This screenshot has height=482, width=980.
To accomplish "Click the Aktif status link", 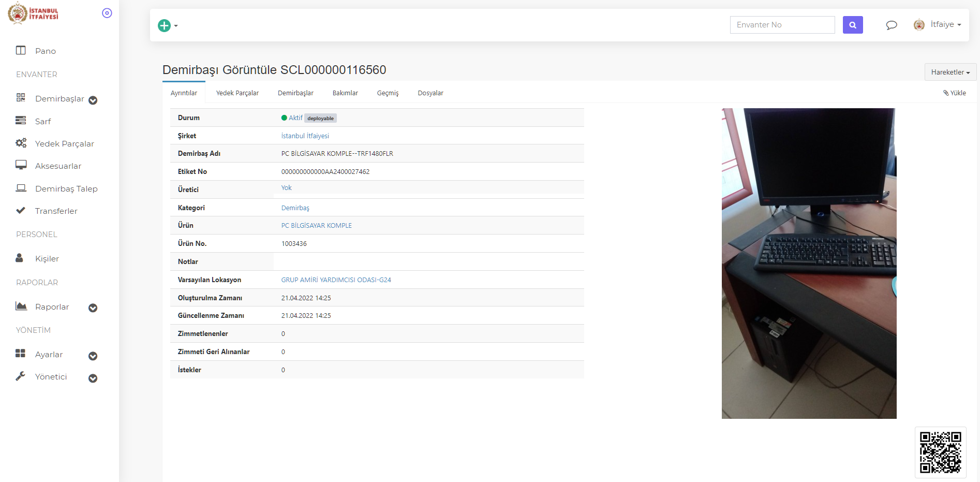I will point(295,118).
